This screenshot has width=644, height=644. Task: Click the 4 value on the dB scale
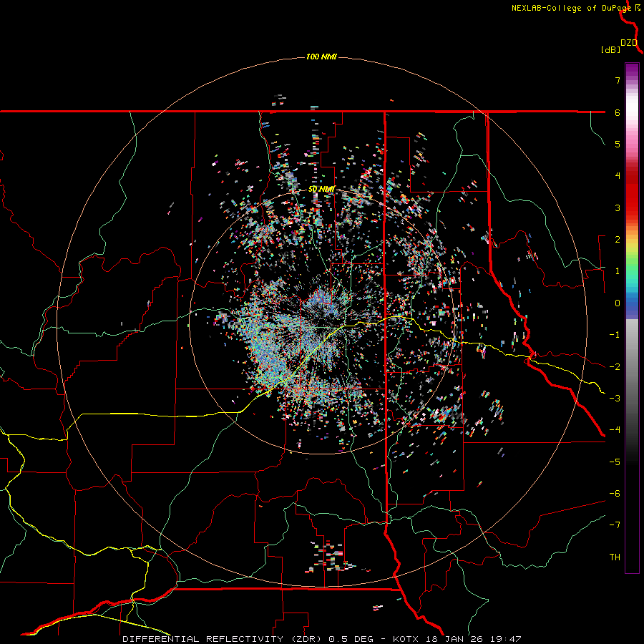click(618, 176)
